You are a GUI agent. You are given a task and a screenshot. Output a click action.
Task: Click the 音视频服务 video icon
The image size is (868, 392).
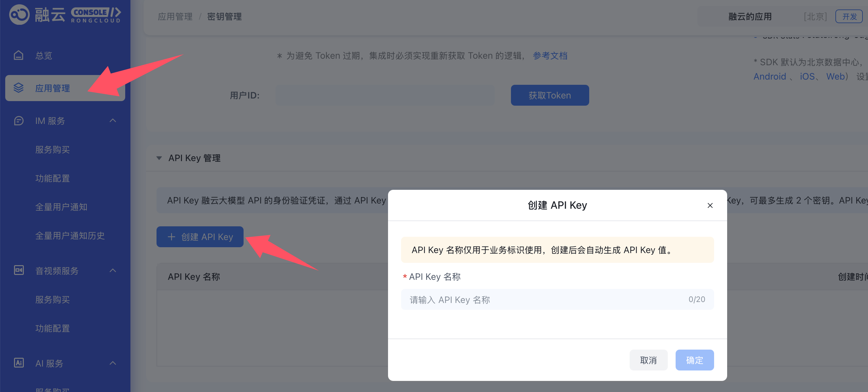19,270
